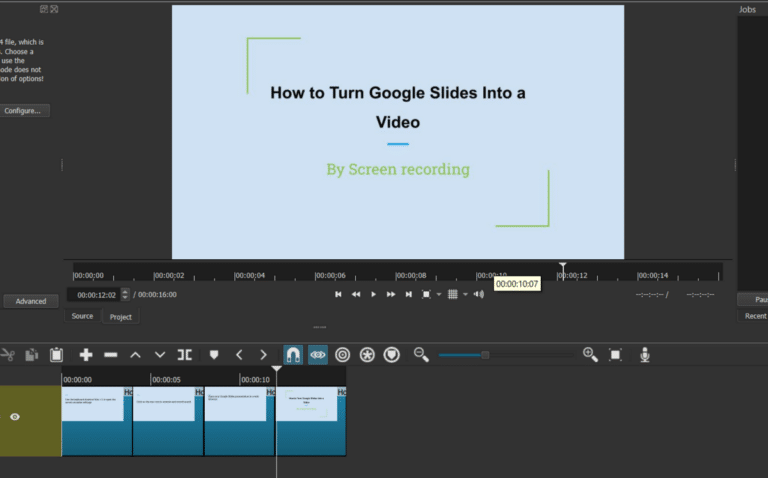Click the Ripple delete minus icon
This screenshot has width=768, height=478.
point(111,355)
